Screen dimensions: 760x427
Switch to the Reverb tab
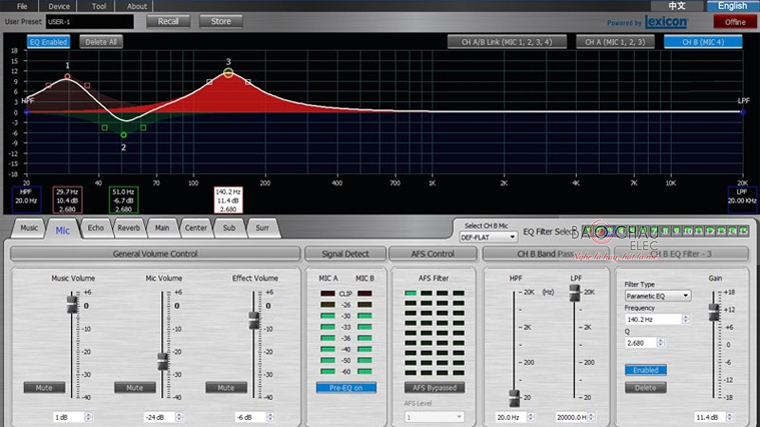point(128,228)
